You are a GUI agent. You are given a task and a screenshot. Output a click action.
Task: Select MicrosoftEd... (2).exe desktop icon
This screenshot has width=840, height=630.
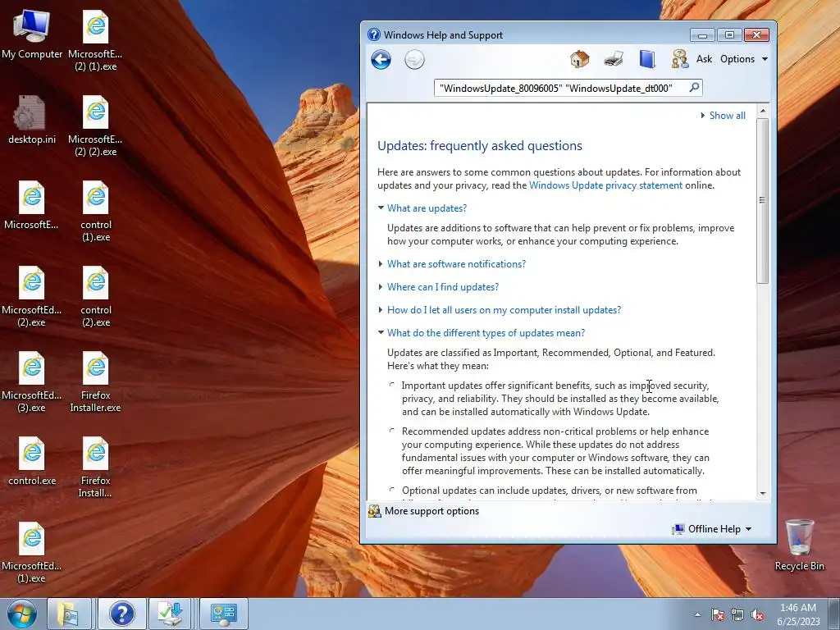click(x=32, y=297)
